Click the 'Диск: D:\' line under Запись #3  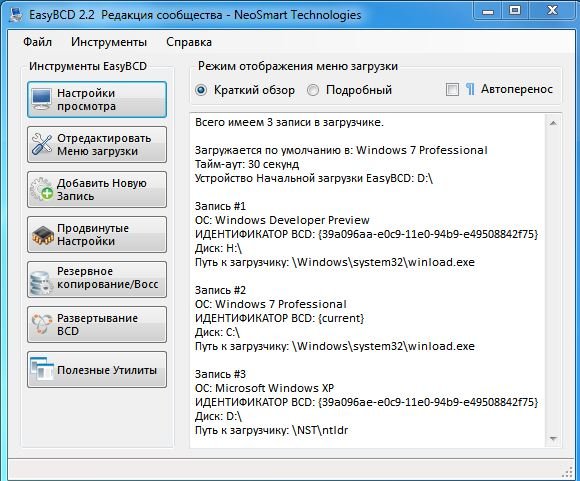click(x=218, y=416)
